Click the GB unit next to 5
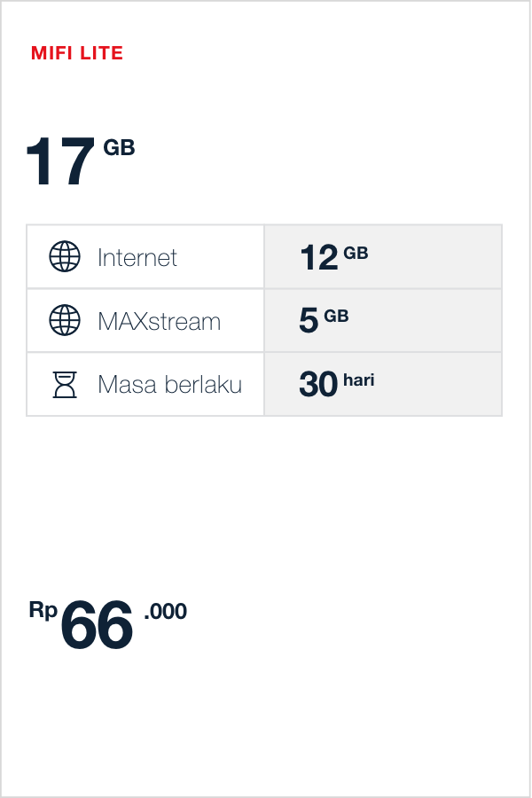532x798 pixels. click(x=336, y=316)
